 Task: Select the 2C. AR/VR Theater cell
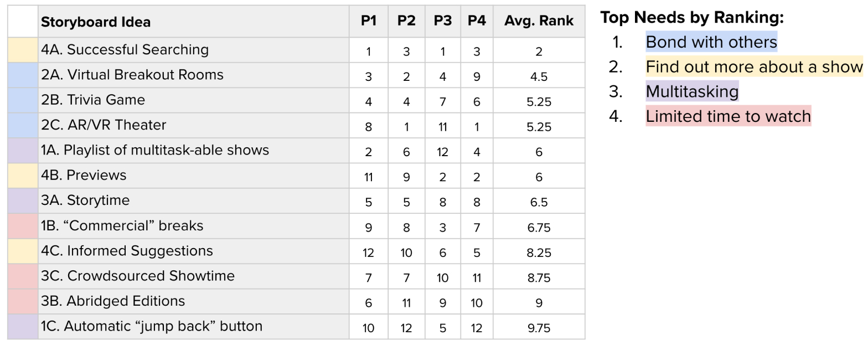[194, 125]
